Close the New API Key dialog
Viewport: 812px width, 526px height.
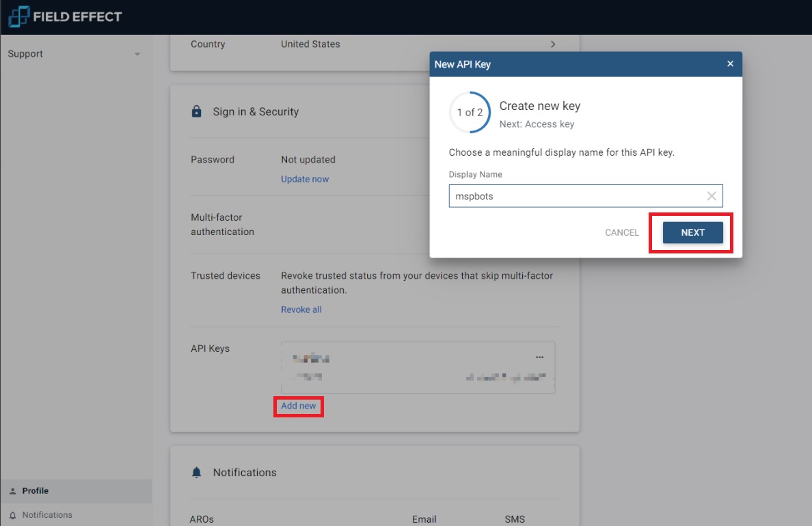(730, 64)
